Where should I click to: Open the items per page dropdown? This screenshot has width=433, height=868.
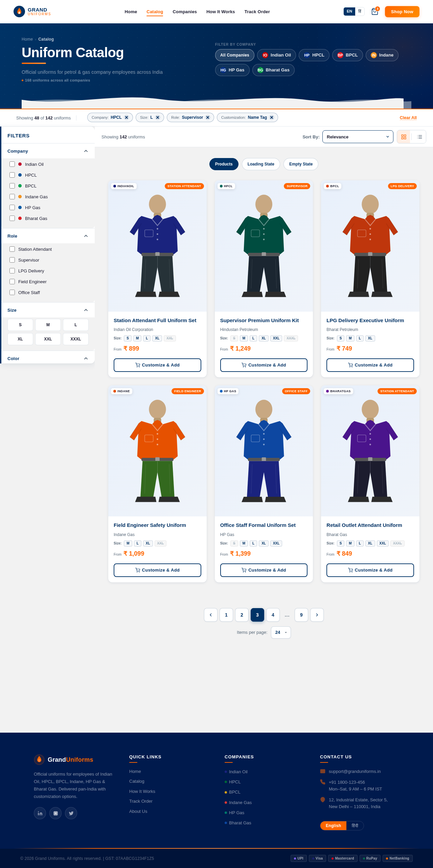281,632
